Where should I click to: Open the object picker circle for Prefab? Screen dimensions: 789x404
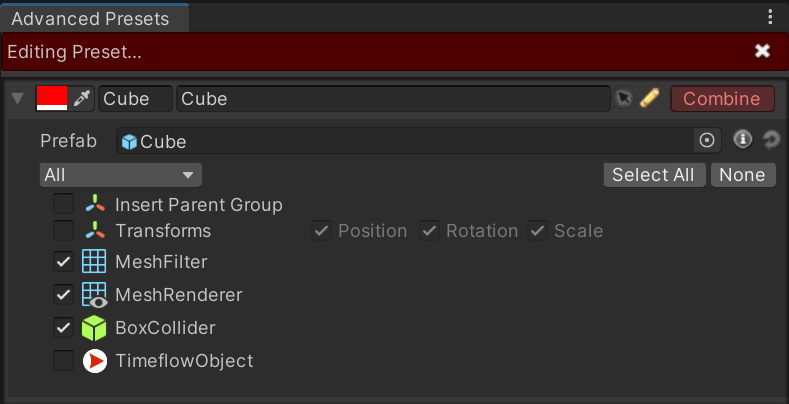coord(707,140)
